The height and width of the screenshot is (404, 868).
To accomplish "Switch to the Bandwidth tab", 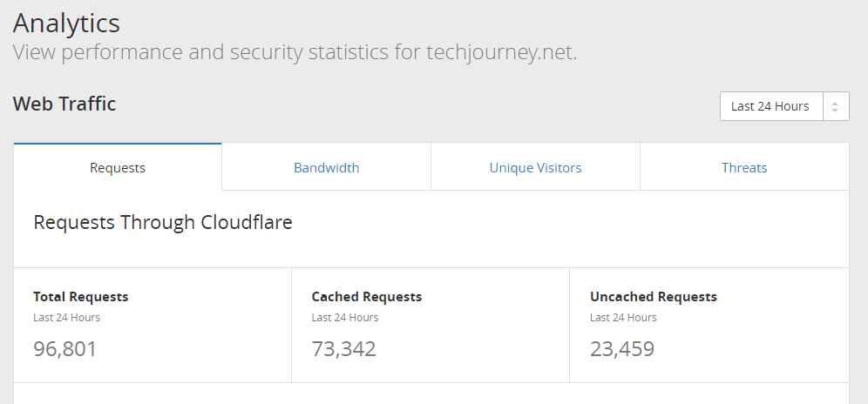I will click(327, 167).
